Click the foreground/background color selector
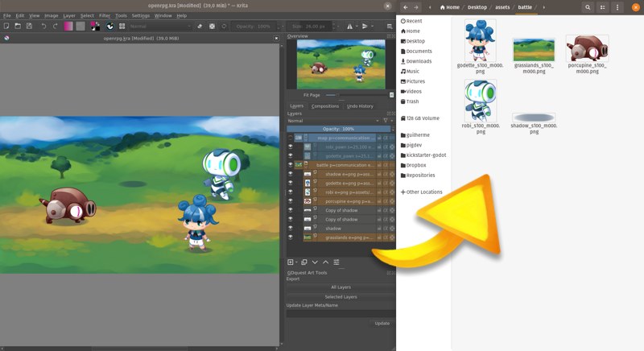644x351 pixels. point(95,27)
